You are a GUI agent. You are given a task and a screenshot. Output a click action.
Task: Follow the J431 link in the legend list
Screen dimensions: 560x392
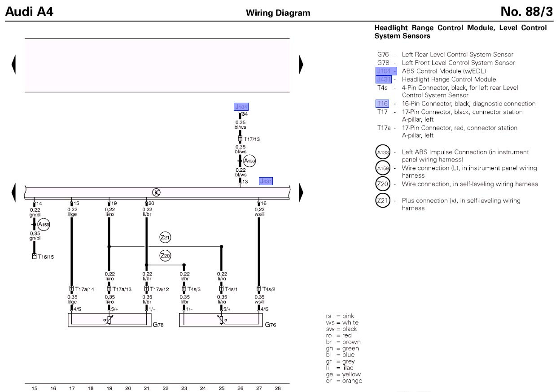pyautogui.click(x=384, y=79)
